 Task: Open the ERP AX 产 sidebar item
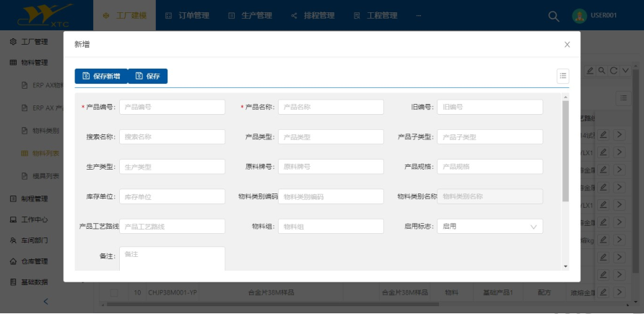tap(43, 108)
